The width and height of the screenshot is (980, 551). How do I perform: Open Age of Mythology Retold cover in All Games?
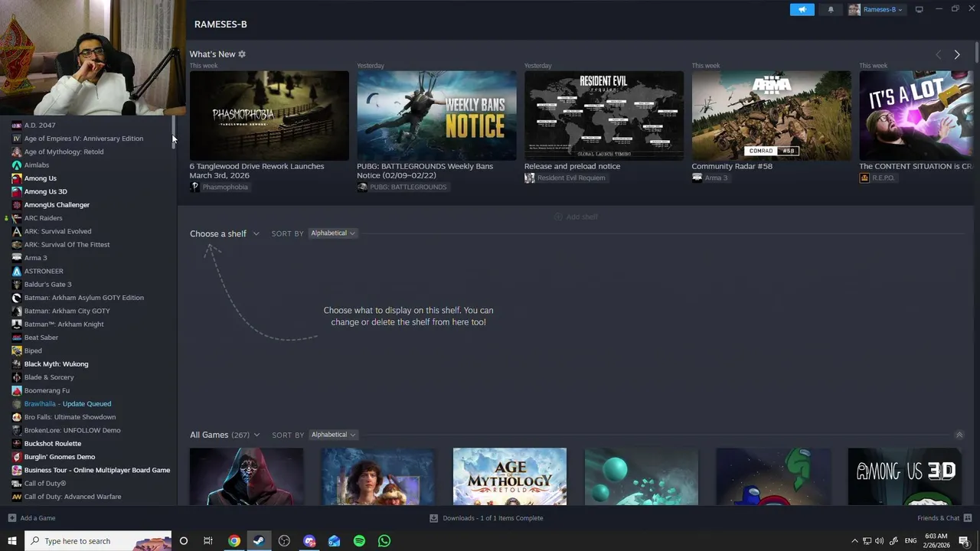tap(510, 477)
